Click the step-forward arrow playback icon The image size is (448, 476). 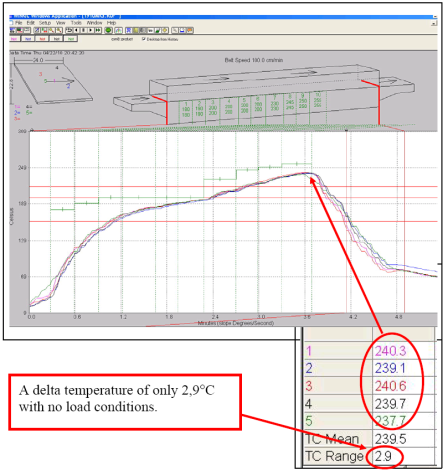point(90,30)
